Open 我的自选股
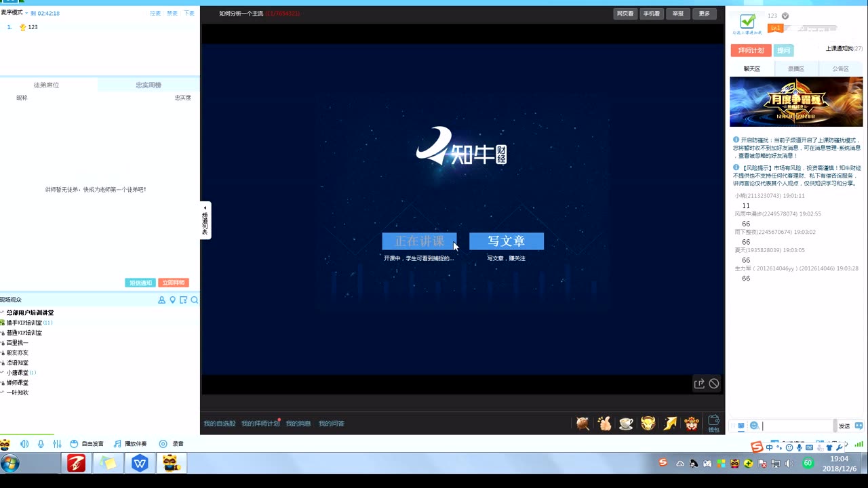 [x=220, y=424]
